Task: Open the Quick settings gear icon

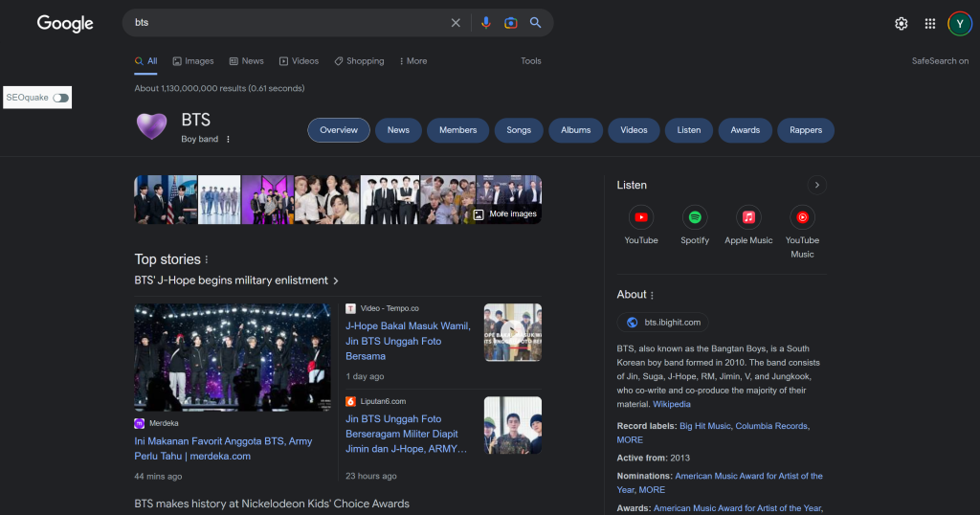Action: (x=902, y=24)
